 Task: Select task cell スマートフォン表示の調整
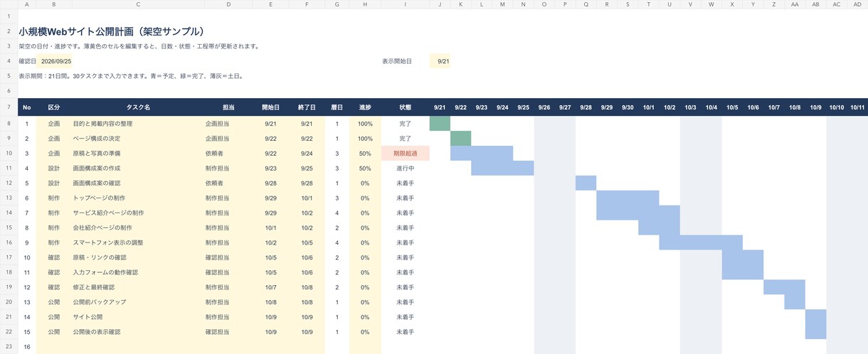coord(138,242)
